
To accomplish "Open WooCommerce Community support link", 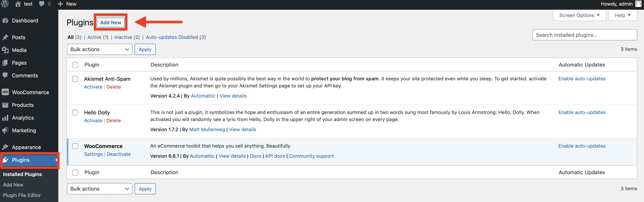I will [311, 156].
